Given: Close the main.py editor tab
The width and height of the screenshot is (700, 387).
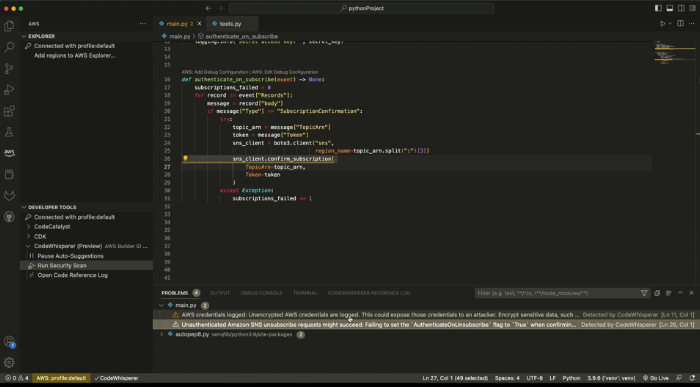Looking at the screenshot, I should coord(199,24).
